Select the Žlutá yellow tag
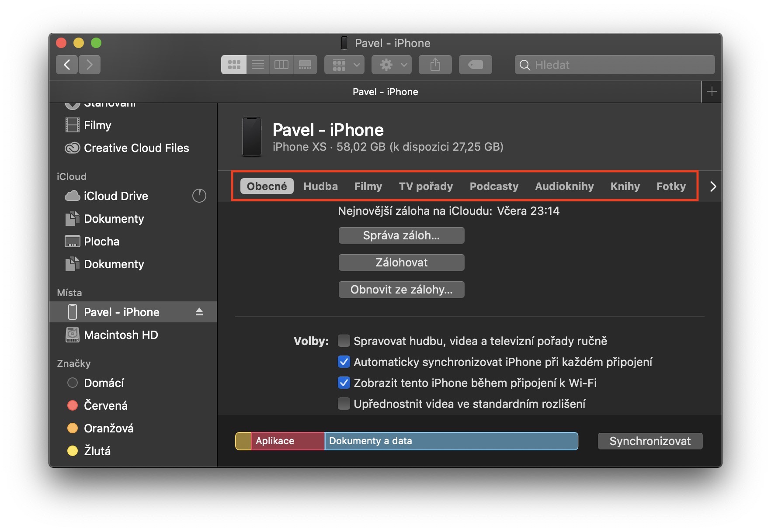 (133, 451)
